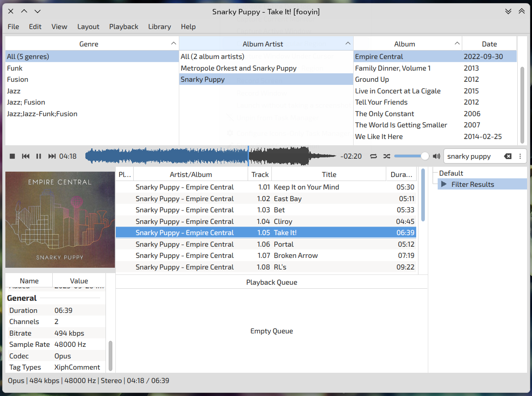Select All (2 album artists)
This screenshot has width=532, height=396.
(x=266, y=56)
